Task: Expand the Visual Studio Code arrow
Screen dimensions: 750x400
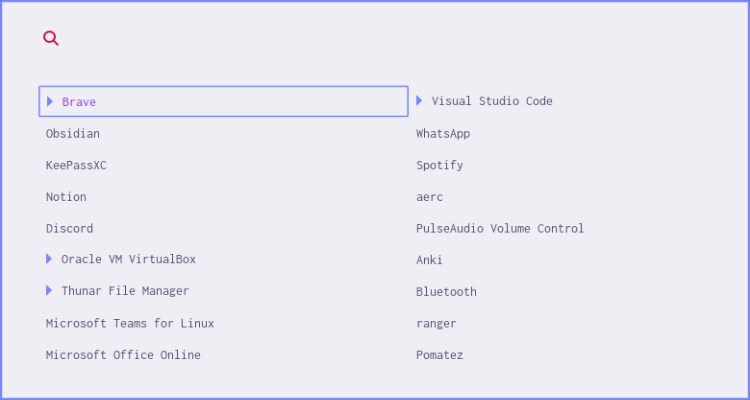Action: [x=420, y=100]
